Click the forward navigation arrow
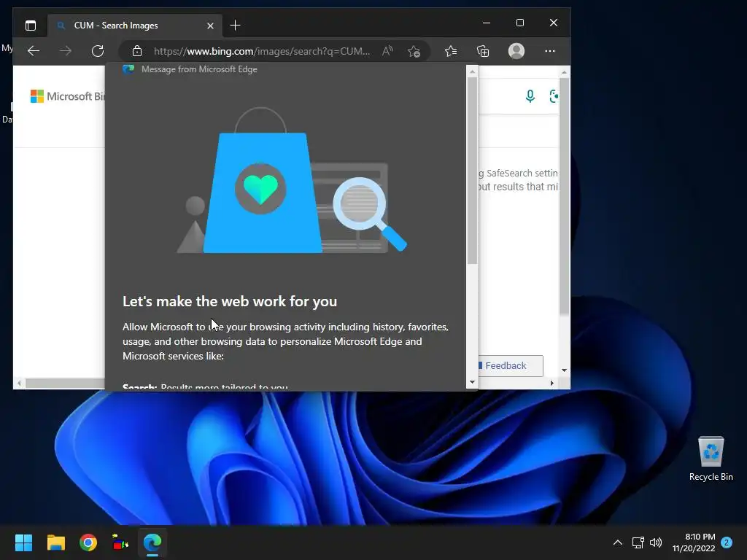The image size is (747, 560). coord(66,51)
